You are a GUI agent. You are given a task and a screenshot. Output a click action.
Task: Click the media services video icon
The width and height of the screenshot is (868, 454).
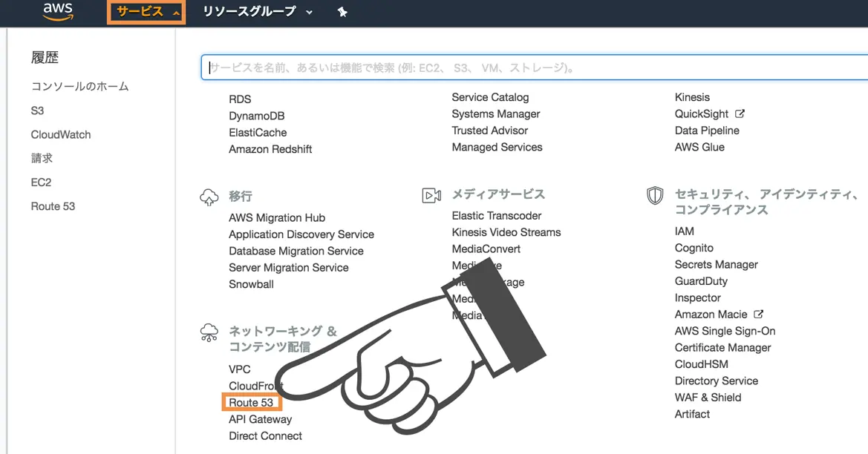point(431,195)
